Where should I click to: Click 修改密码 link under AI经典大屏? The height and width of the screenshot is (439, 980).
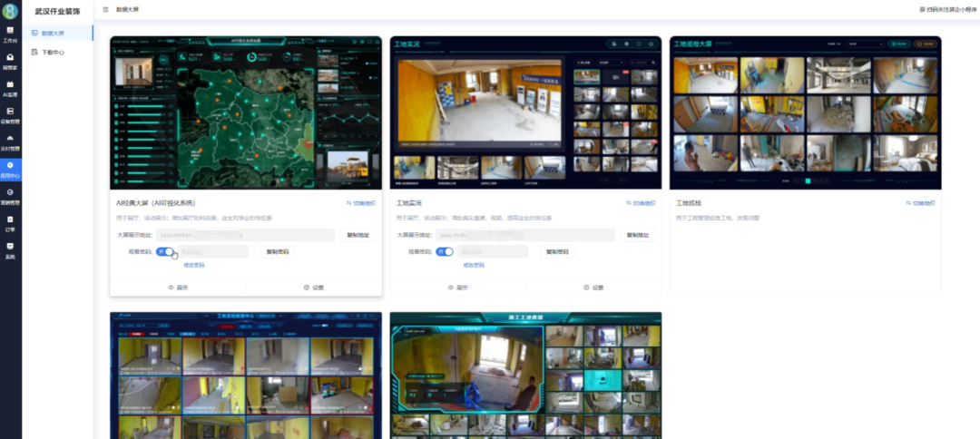(194, 265)
